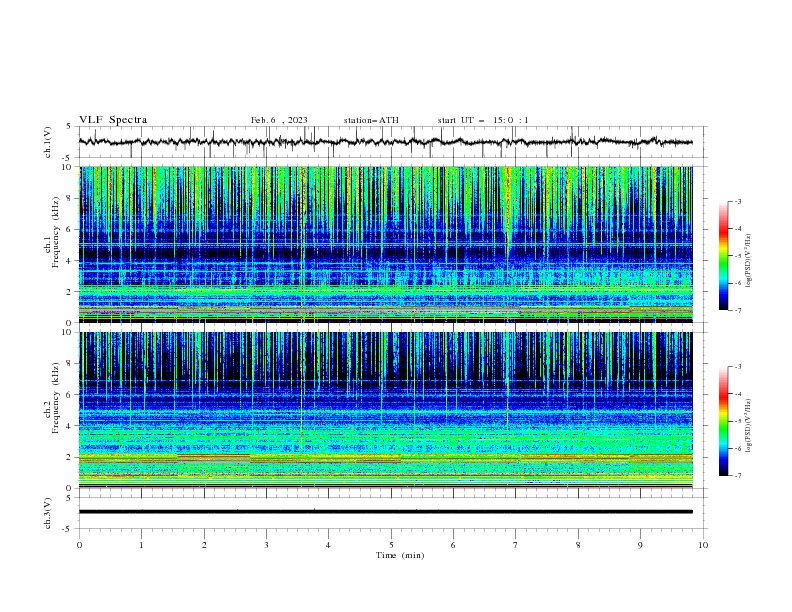Click the ch.3 flat black voltage trace
Screen dimensions: 792x612
pos(385,512)
